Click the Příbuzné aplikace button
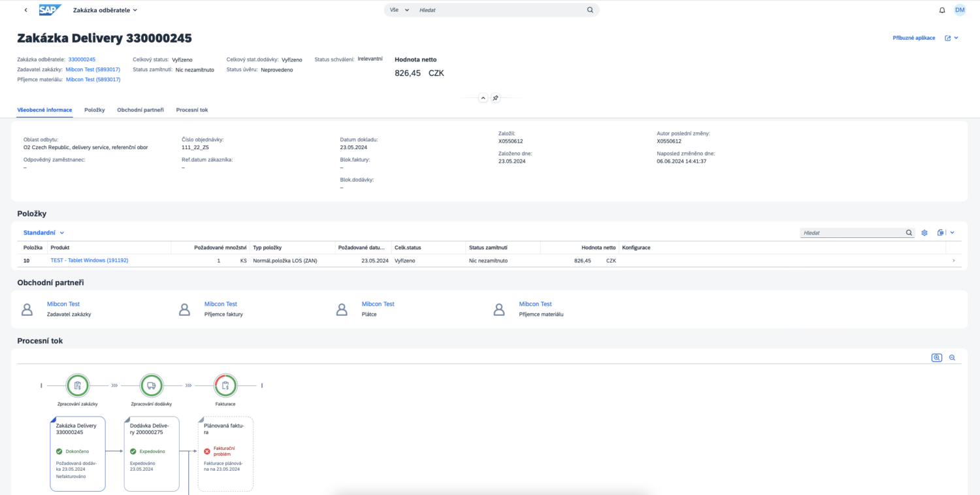Image resolution: width=980 pixels, height=495 pixels. [913, 38]
